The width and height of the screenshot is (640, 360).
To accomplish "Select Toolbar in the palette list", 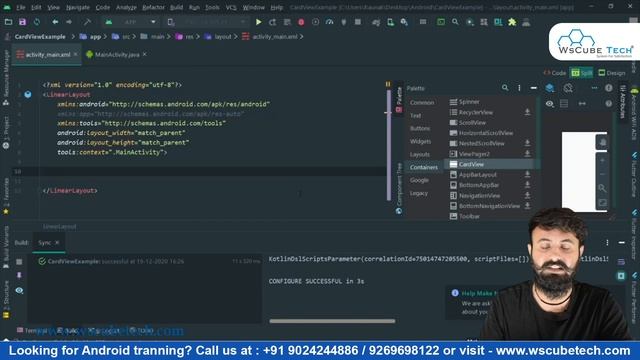I will pos(469,216).
